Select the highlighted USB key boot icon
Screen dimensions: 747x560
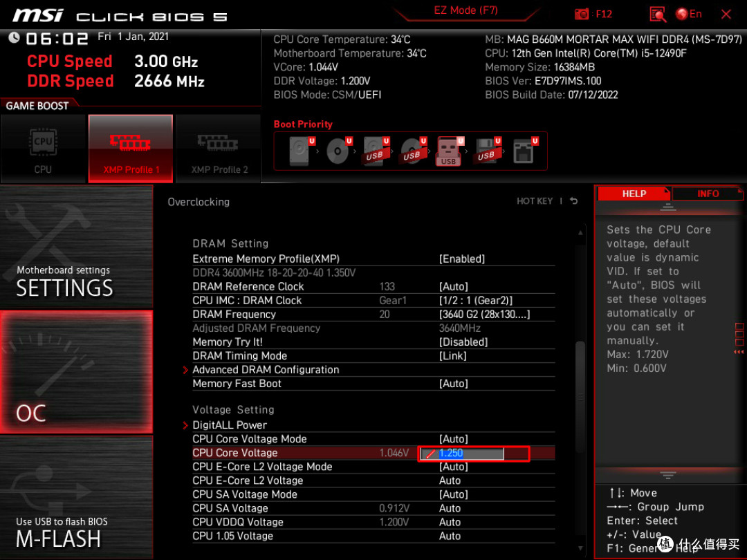coord(450,151)
